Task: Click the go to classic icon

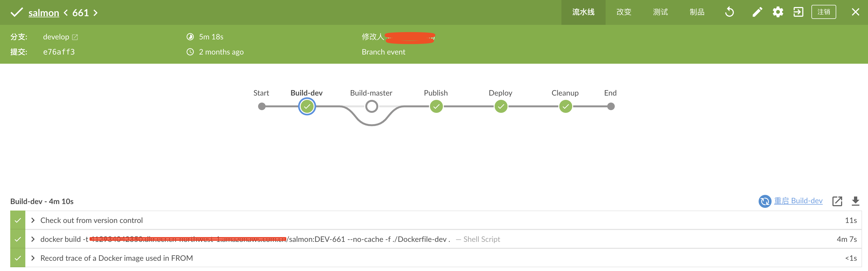Action: [x=798, y=12]
